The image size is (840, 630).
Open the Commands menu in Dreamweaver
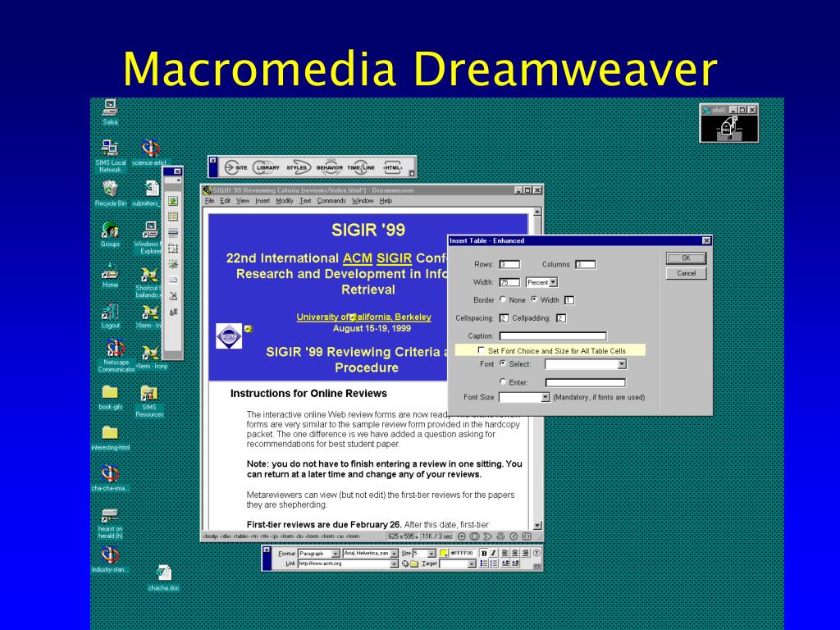[x=331, y=201]
